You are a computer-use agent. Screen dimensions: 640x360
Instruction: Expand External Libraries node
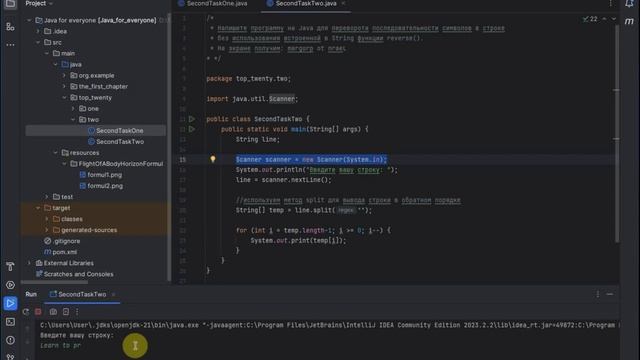(29, 263)
